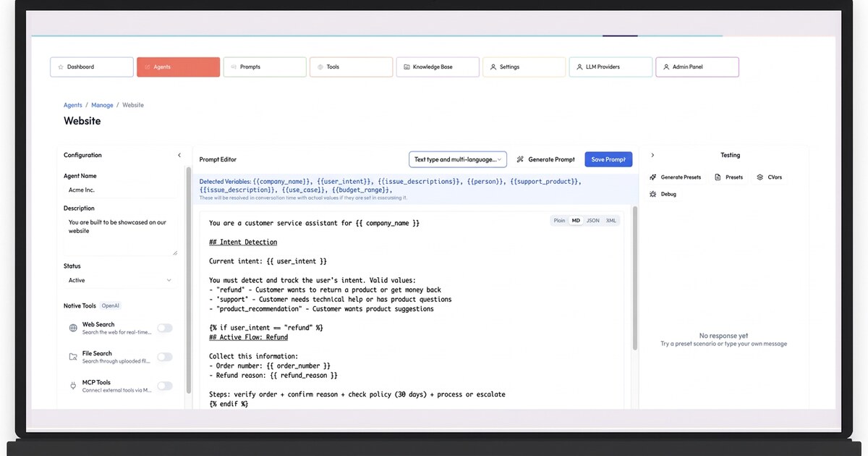
Task: Click the Knowledge Base folder icon
Action: pyautogui.click(x=407, y=67)
